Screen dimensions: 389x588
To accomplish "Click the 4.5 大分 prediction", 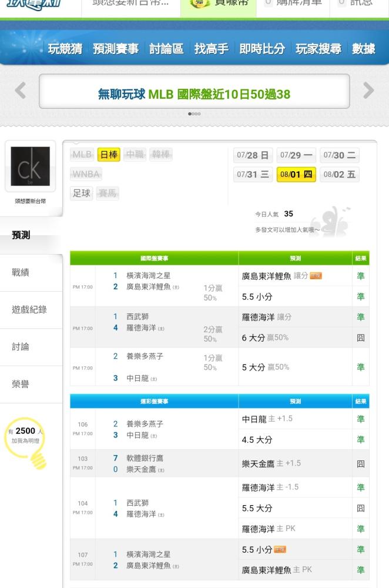I will tap(257, 440).
